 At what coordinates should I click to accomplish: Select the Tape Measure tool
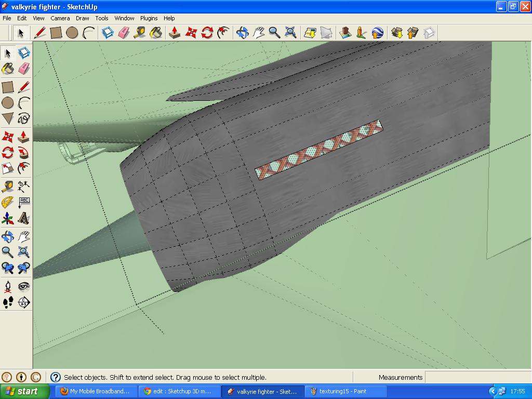tap(7, 185)
